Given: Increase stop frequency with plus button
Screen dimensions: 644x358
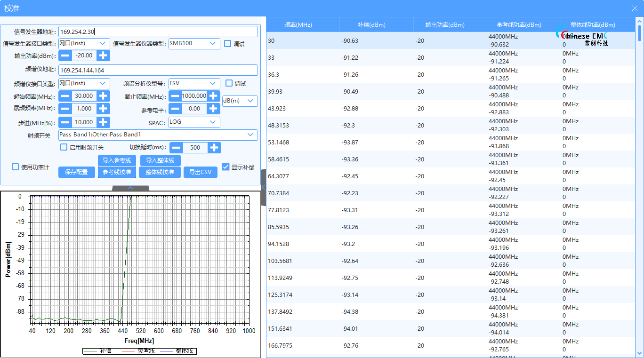Looking at the screenshot, I should 213,96.
